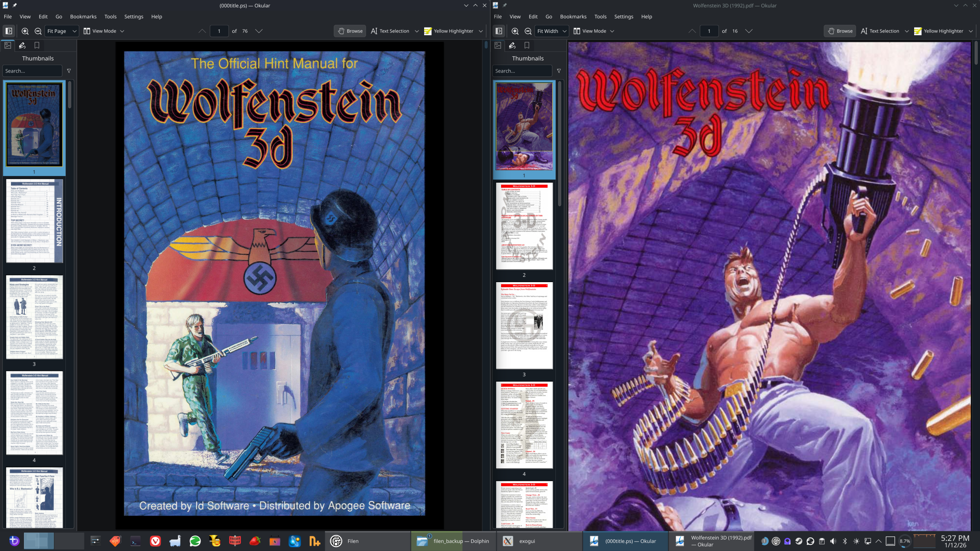Toggle sidebar visibility in right Okular window
Image resolution: width=980 pixels, height=551 pixels.
tap(499, 31)
